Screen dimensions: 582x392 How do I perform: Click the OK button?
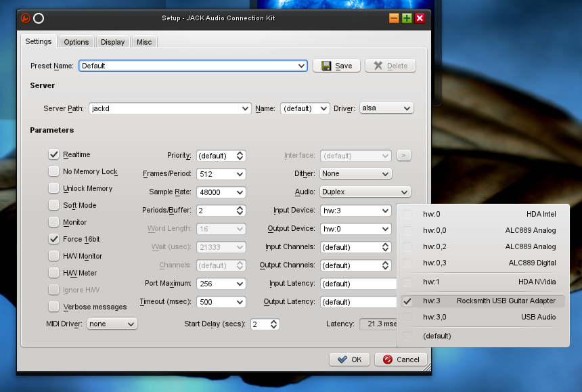click(350, 360)
